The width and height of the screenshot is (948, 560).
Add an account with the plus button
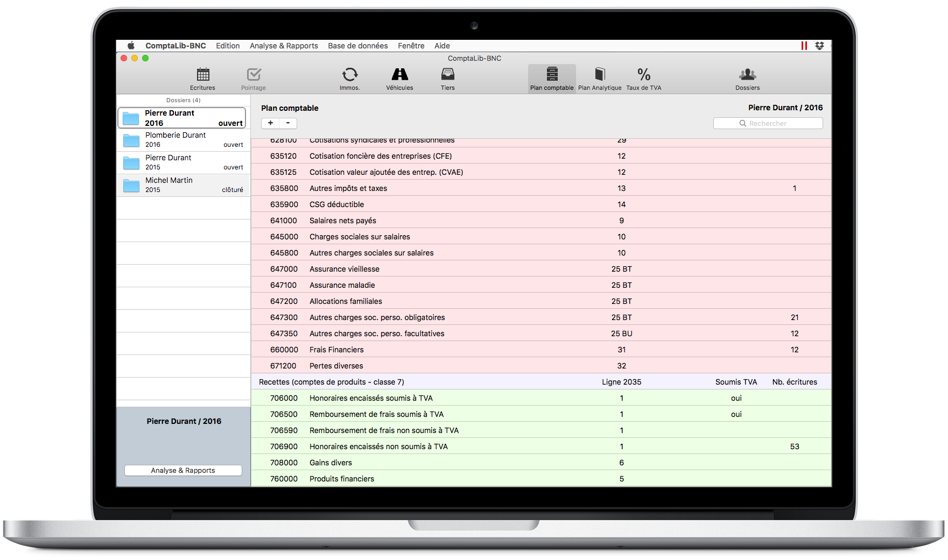(270, 123)
